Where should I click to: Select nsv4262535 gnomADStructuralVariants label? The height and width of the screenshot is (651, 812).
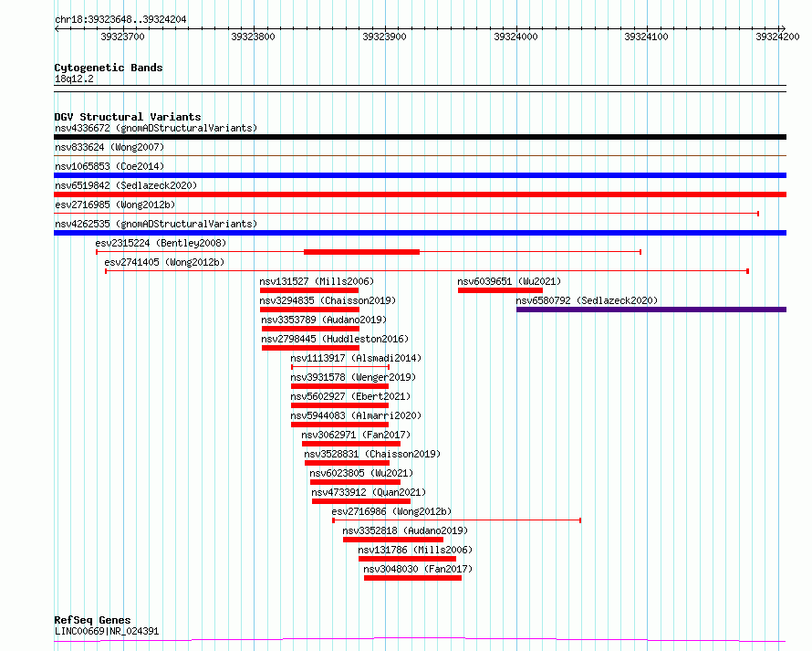click(156, 224)
